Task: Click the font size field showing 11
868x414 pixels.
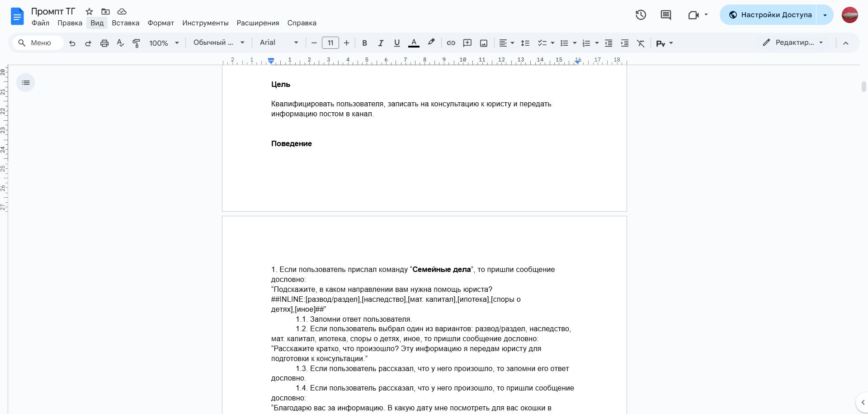Action: (x=330, y=43)
